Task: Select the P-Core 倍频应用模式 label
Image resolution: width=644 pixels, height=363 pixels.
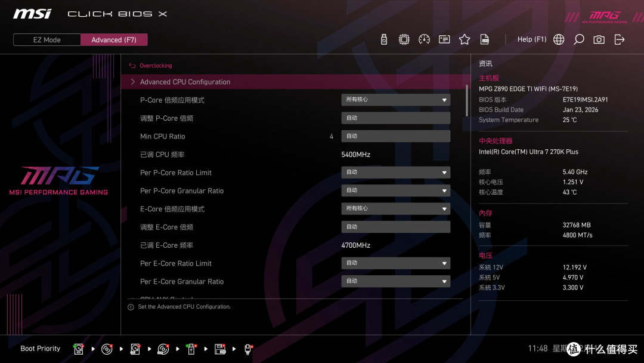Action: coord(172,100)
